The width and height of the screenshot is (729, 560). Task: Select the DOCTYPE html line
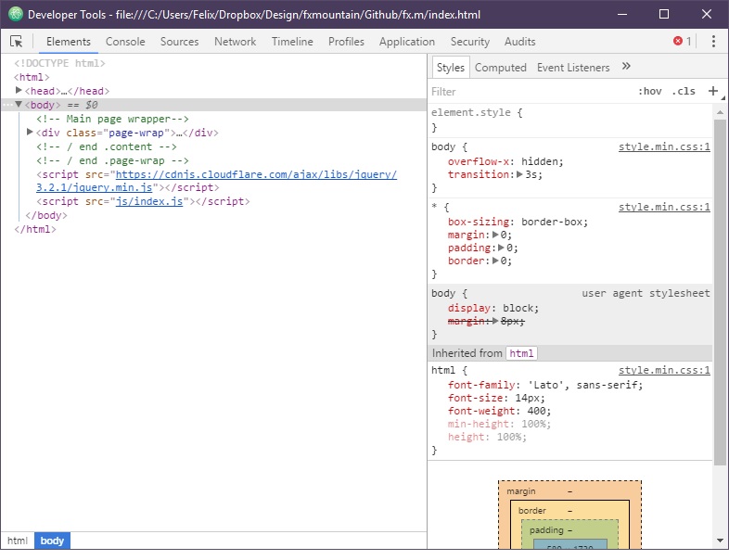(59, 63)
